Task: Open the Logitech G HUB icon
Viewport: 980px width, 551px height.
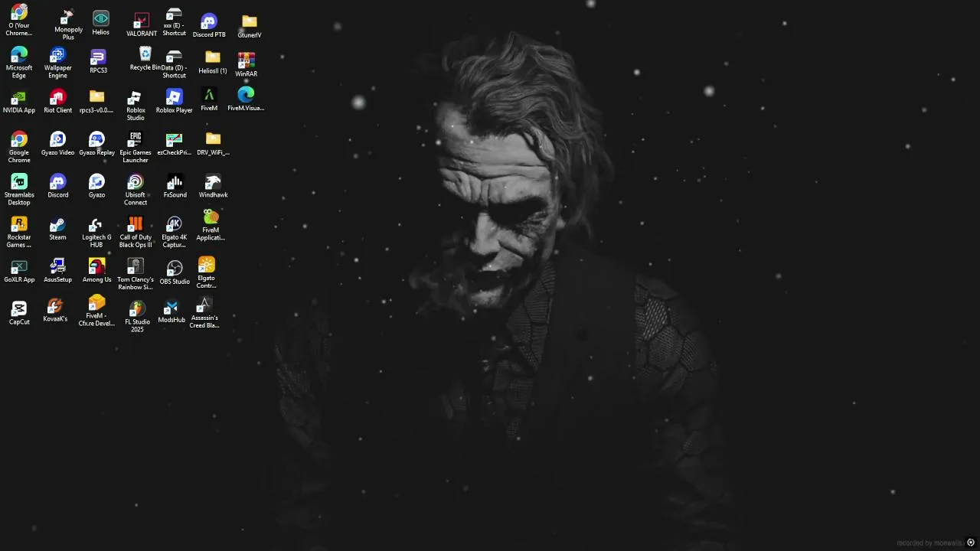Action: (96, 232)
